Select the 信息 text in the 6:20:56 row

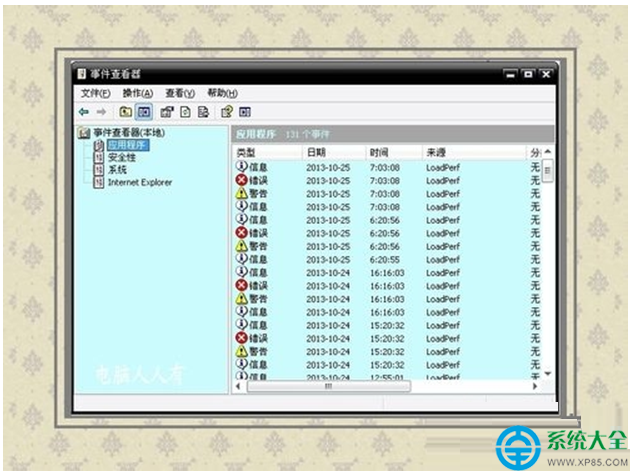point(258,220)
